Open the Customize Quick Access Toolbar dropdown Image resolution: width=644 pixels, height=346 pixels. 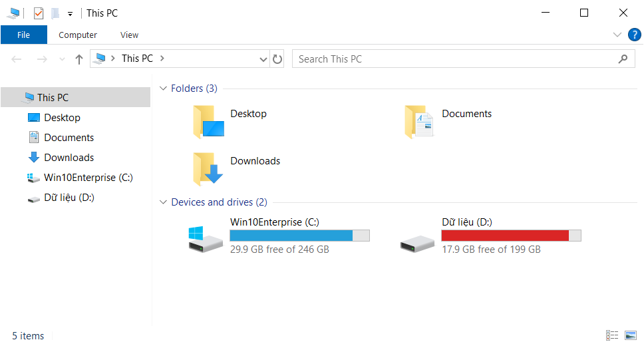(x=70, y=14)
